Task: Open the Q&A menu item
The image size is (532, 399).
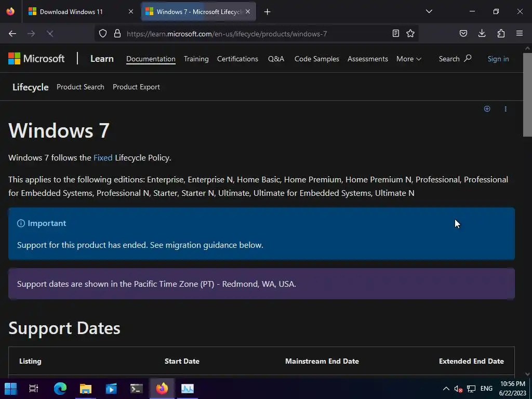Action: (276, 59)
